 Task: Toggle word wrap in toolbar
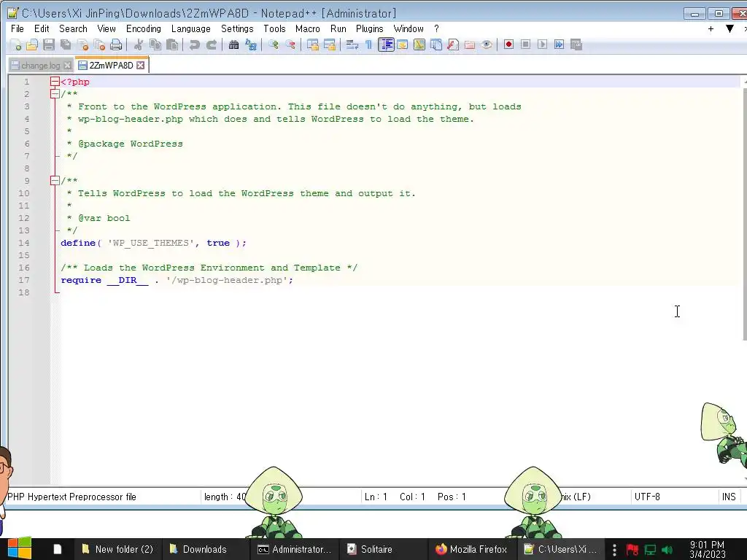pyautogui.click(x=352, y=44)
